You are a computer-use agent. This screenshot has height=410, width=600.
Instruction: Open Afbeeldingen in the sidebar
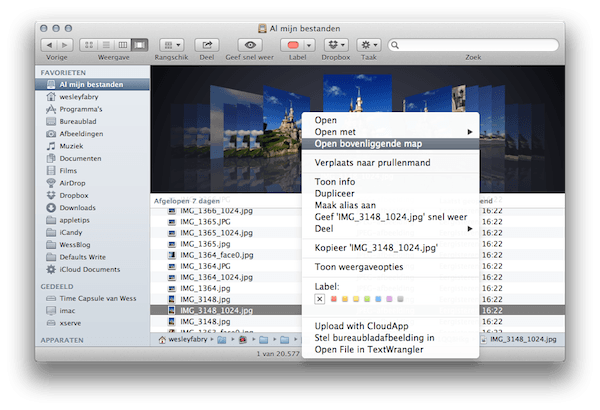coord(92,134)
